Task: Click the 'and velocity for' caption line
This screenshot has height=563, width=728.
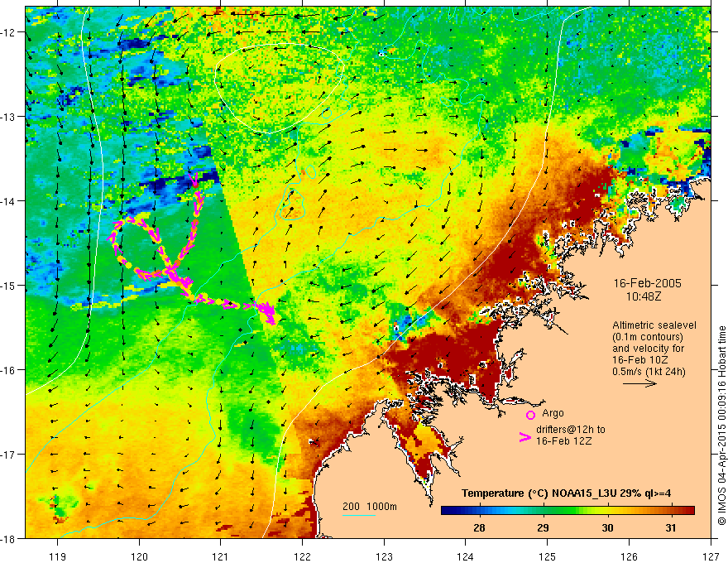Action: [x=648, y=349]
